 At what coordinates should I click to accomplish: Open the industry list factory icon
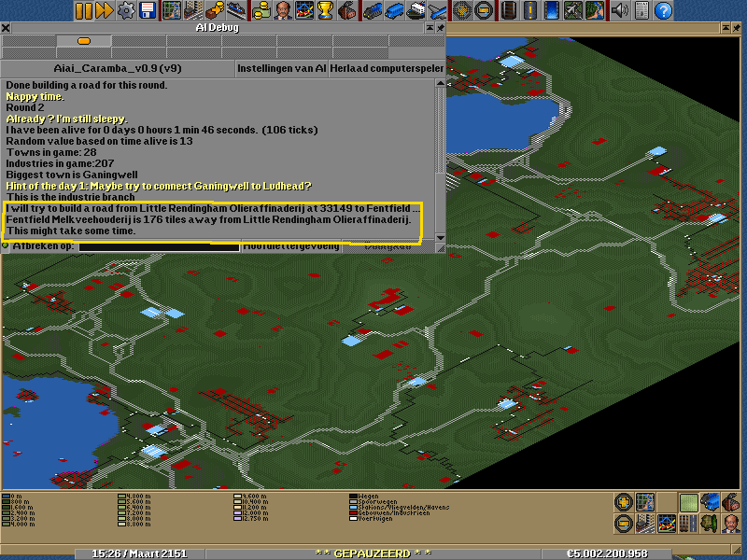pos(346,10)
